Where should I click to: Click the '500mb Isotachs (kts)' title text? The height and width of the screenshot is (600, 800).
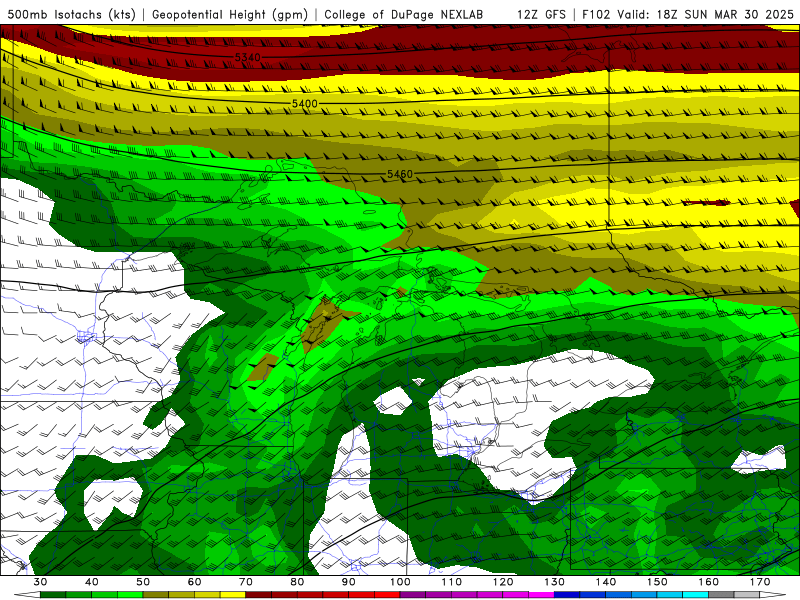pyautogui.click(x=71, y=15)
